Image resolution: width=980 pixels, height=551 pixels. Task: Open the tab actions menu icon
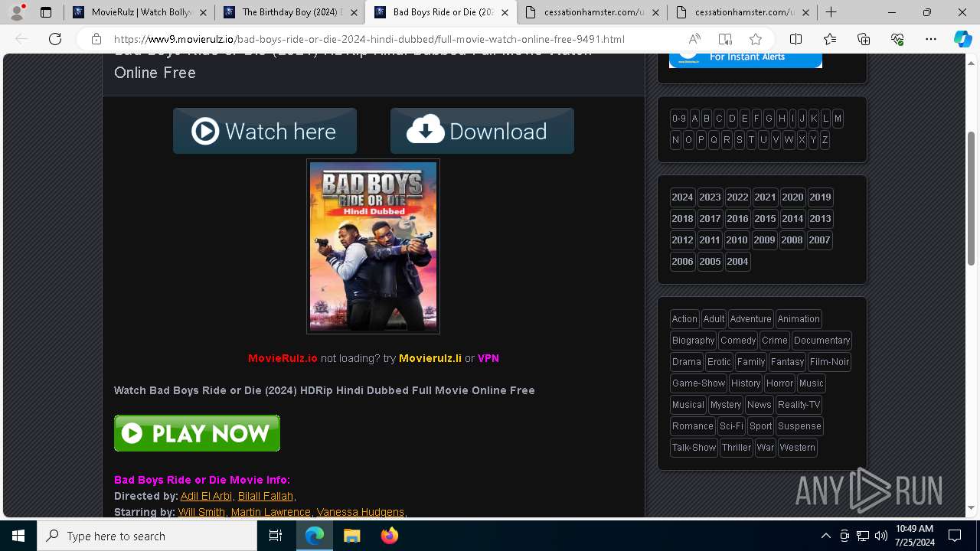[46, 12]
